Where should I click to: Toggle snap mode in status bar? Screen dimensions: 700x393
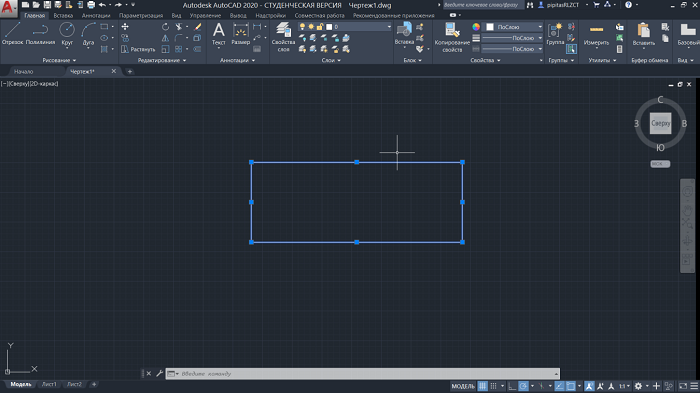point(493,386)
